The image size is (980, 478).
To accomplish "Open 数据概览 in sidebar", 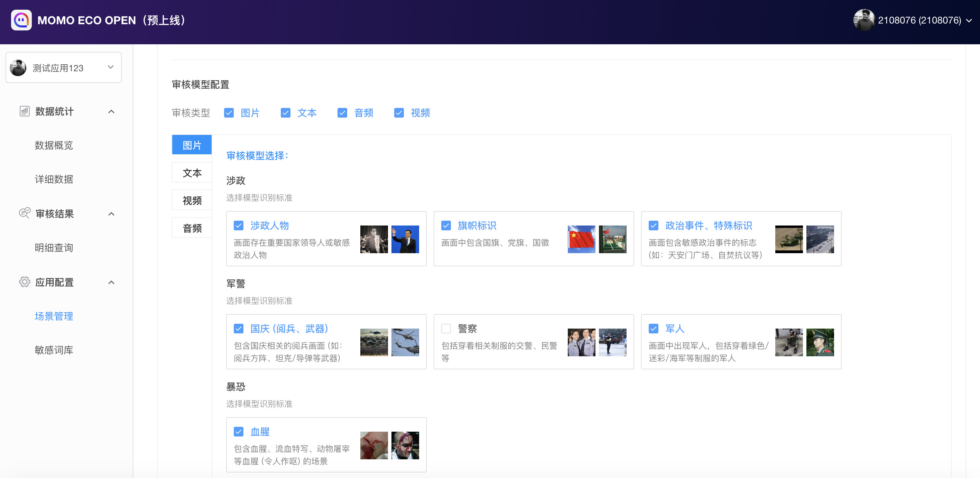I will [54, 145].
